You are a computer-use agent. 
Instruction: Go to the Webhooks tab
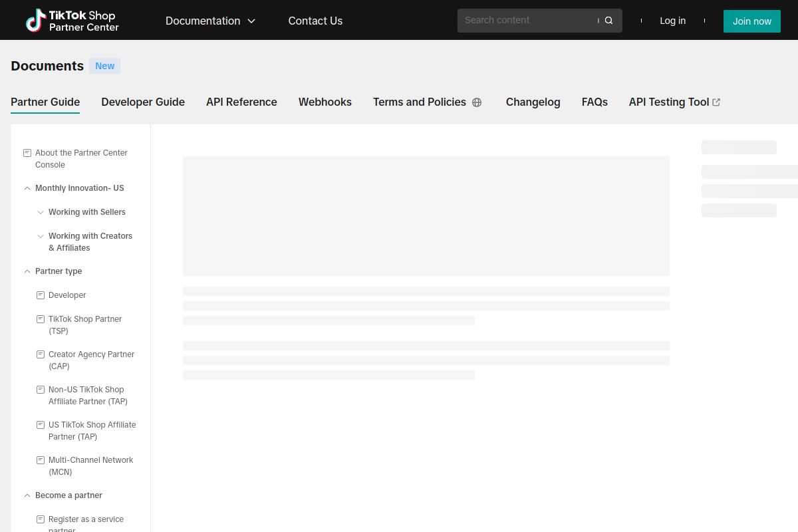(325, 102)
